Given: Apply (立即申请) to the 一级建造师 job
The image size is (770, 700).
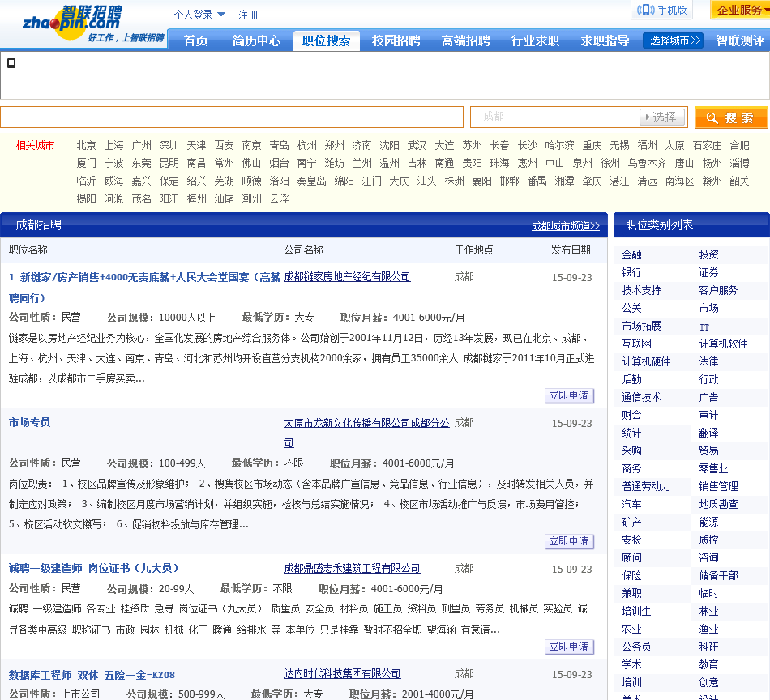Looking at the screenshot, I should pyautogui.click(x=569, y=647).
